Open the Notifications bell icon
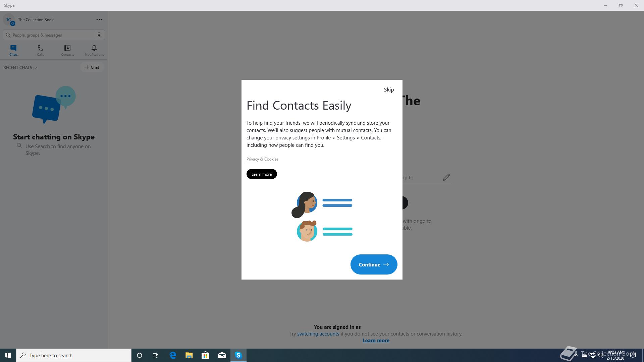This screenshot has width=644, height=362. pos(94,48)
